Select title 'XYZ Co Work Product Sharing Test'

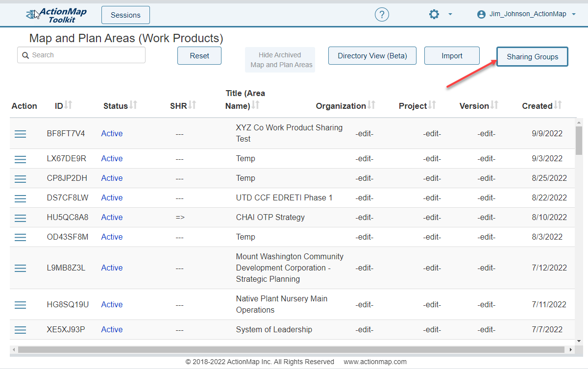[289, 133]
